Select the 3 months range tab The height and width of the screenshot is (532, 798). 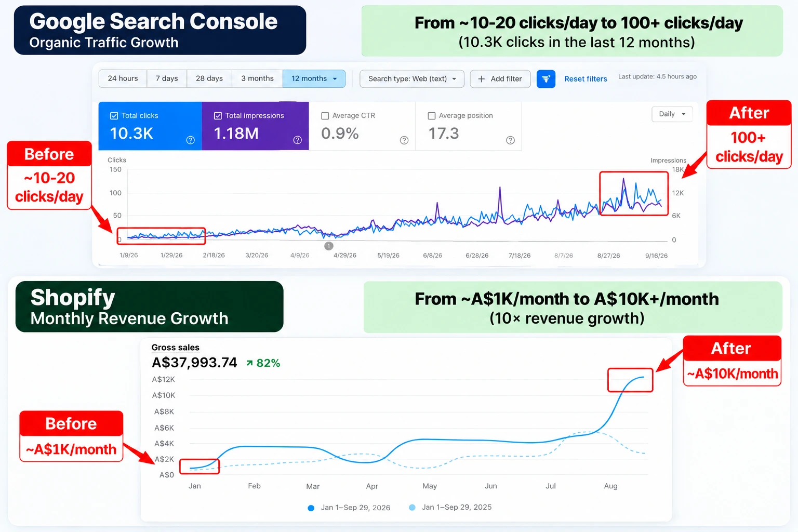pos(257,78)
